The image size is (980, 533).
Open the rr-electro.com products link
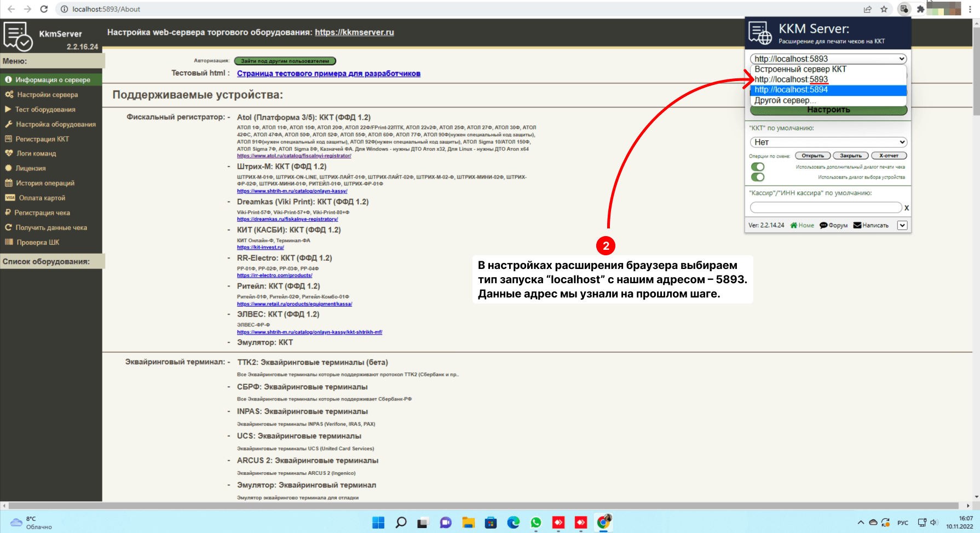274,275
